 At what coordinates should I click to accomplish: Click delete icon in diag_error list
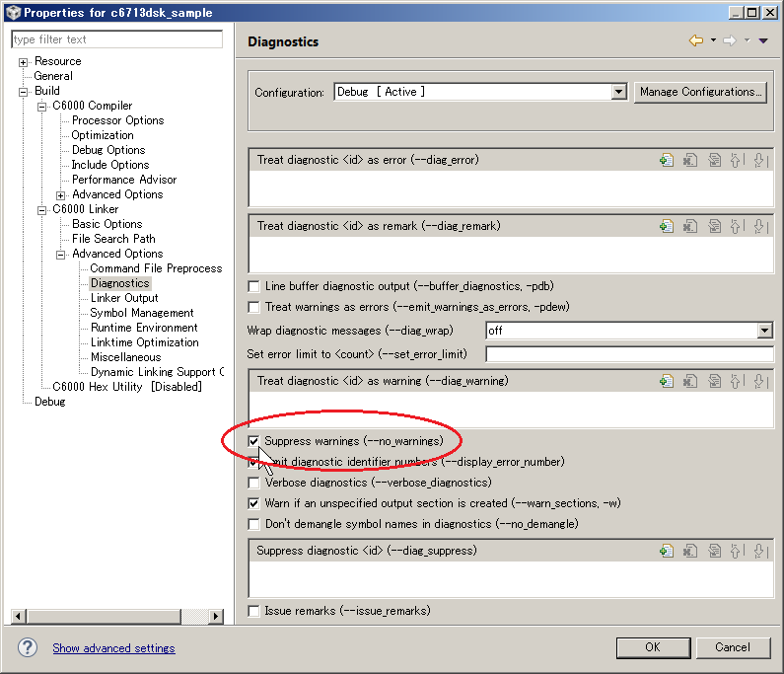coord(691,160)
